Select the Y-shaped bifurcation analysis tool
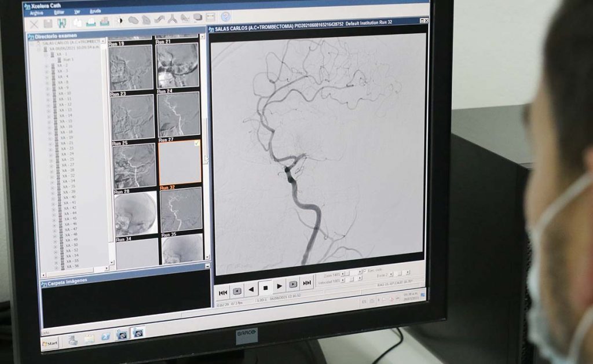 point(173,19)
